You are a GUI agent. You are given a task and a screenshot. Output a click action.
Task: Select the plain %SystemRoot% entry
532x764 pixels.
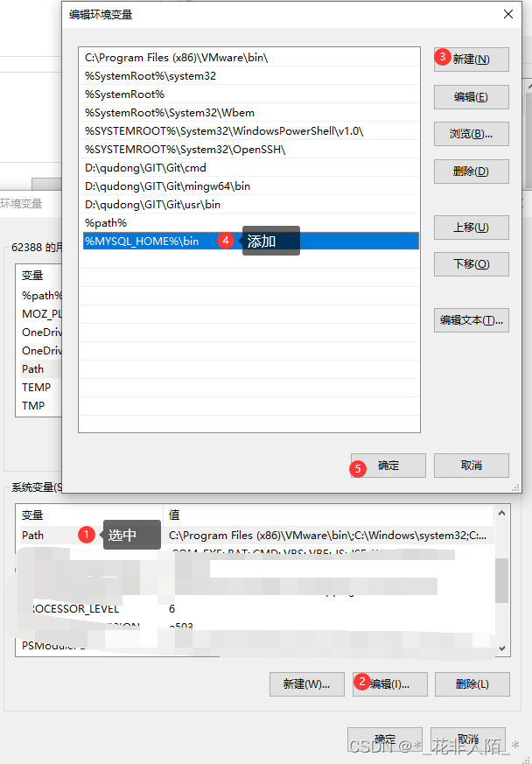pos(249,94)
